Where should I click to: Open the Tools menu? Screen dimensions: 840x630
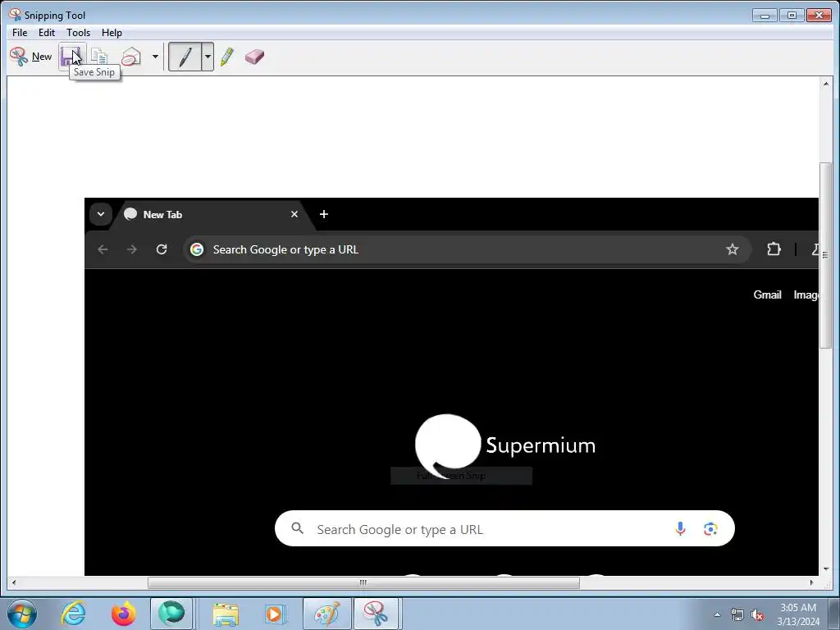click(x=78, y=33)
